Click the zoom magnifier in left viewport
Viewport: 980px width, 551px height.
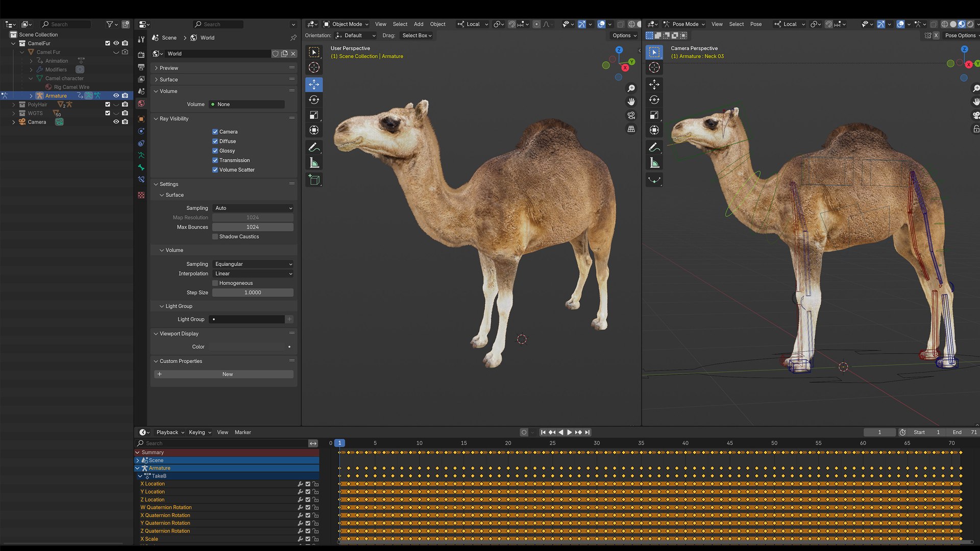[x=631, y=88]
